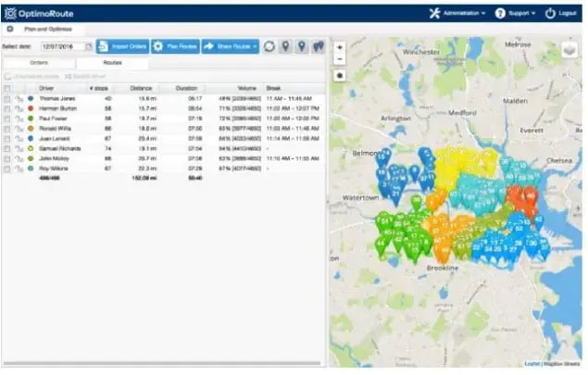The height and width of the screenshot is (375, 588).
Task: Click route icon in Ronald Willis row
Action: coord(19,129)
